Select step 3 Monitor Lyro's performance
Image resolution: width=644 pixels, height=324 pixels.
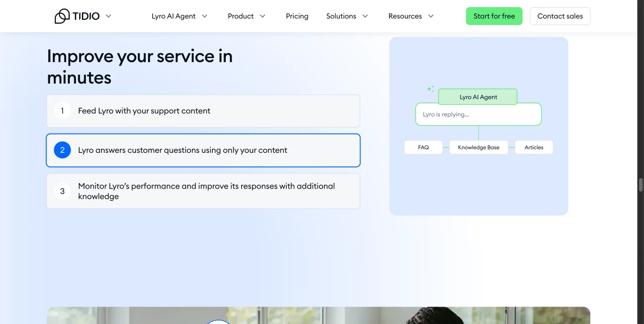[203, 191]
